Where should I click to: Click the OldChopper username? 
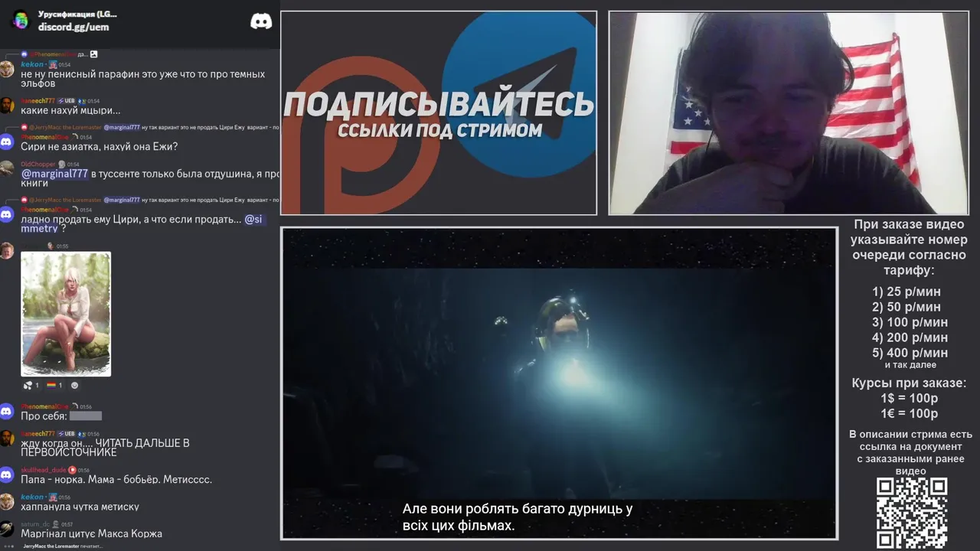(38, 165)
